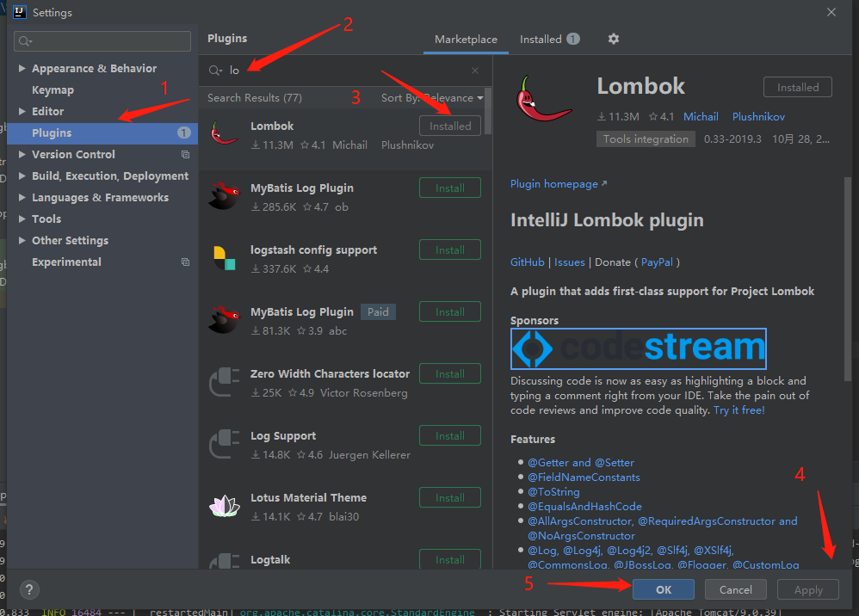Focus the plugin search field containing lo
This screenshot has height=616, width=859.
coord(345,70)
